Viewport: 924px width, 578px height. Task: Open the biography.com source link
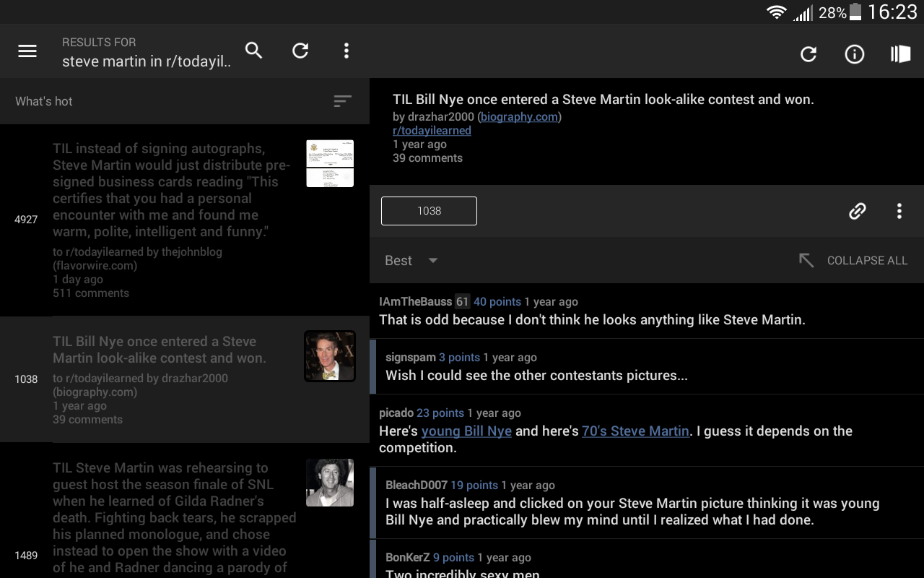point(519,116)
